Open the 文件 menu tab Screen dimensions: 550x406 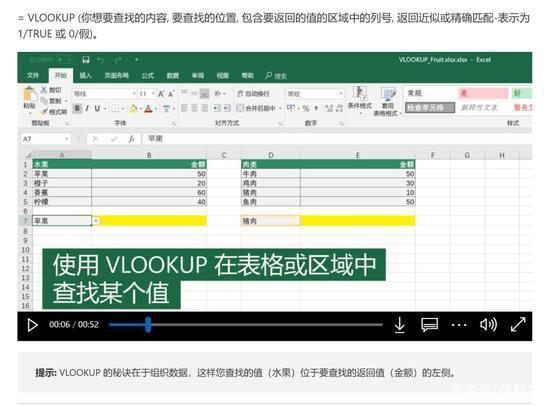coord(33,75)
